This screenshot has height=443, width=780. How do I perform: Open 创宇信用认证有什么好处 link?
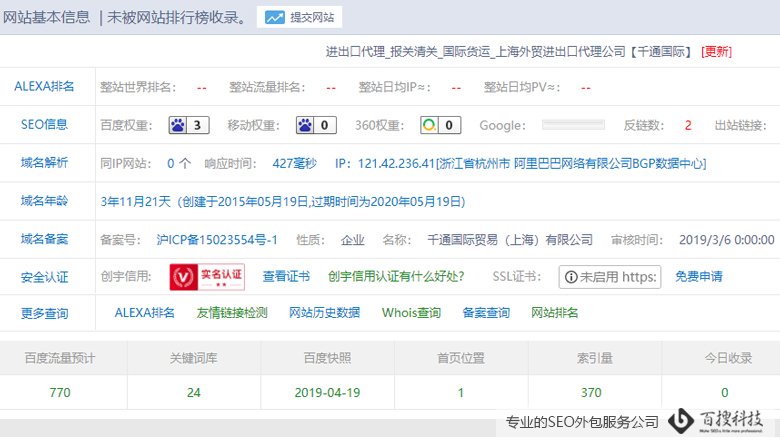pyautogui.click(x=396, y=276)
